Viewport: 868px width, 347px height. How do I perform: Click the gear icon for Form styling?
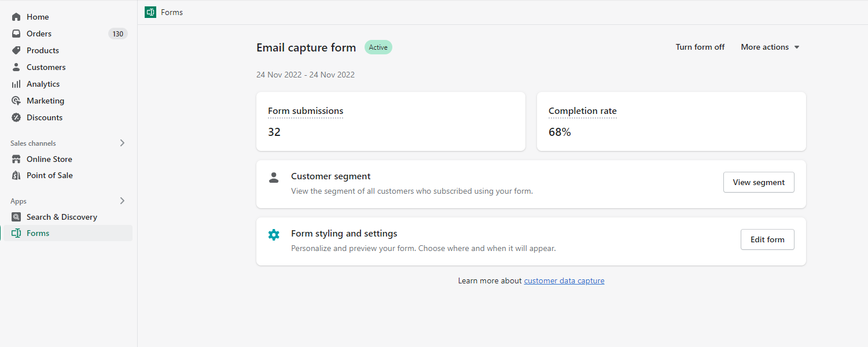[274, 235]
